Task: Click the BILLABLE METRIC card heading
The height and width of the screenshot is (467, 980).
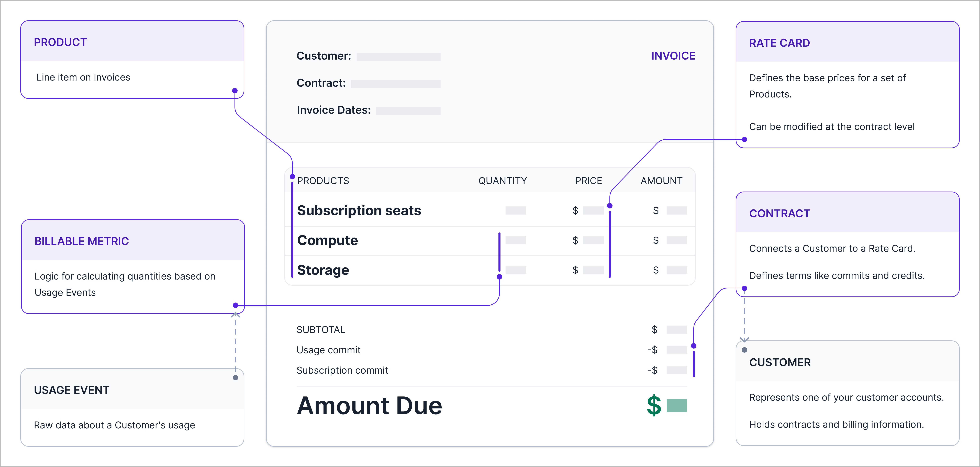Action: [x=81, y=241]
